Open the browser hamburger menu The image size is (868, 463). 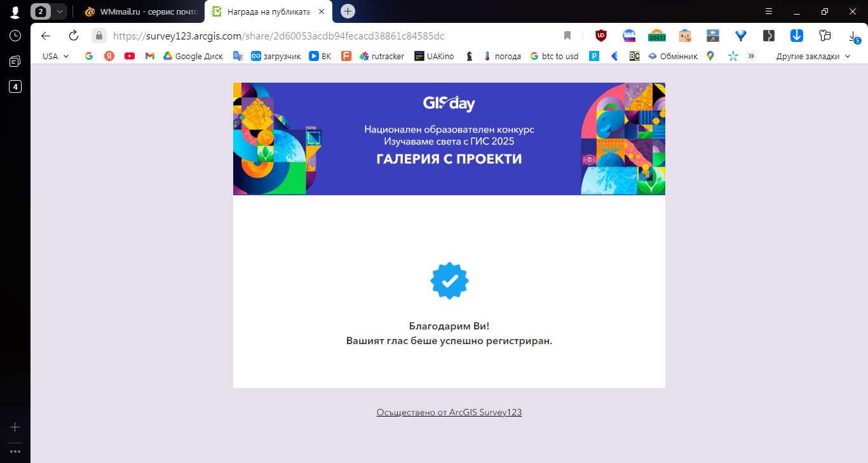tap(769, 11)
